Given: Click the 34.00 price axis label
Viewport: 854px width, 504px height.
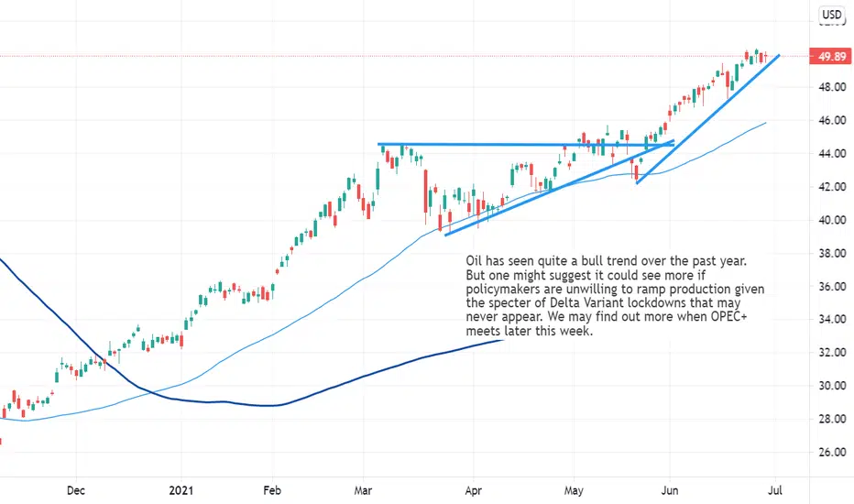Looking at the screenshot, I should click(832, 319).
